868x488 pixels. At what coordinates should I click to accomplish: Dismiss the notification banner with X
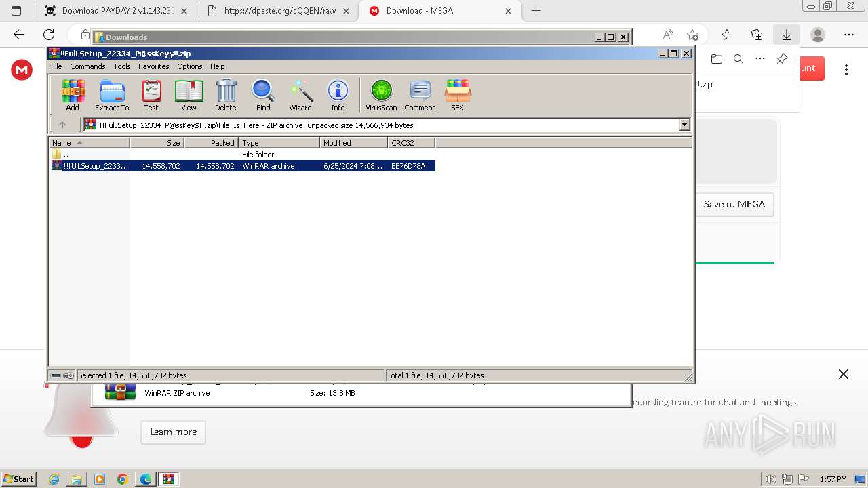coord(844,374)
